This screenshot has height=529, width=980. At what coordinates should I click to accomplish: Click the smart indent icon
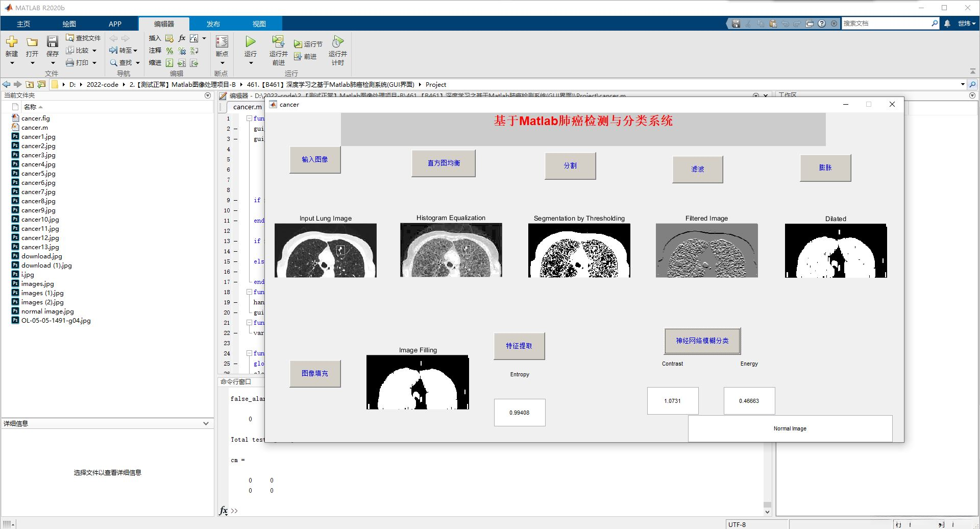(x=169, y=63)
